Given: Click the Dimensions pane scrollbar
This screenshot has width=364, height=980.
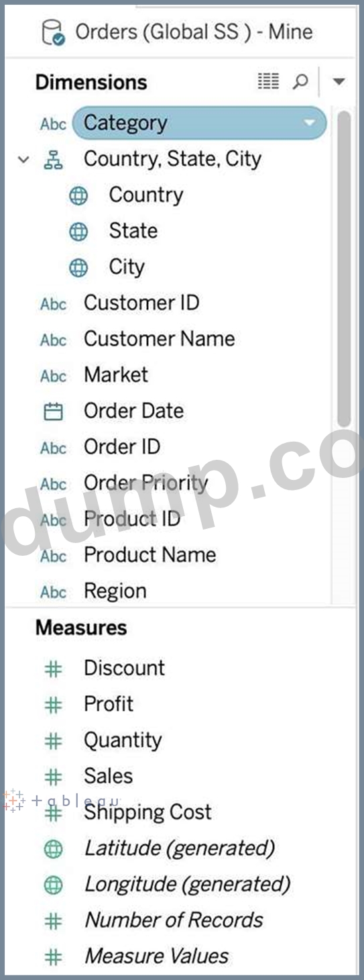Looking at the screenshot, I should [x=344, y=268].
